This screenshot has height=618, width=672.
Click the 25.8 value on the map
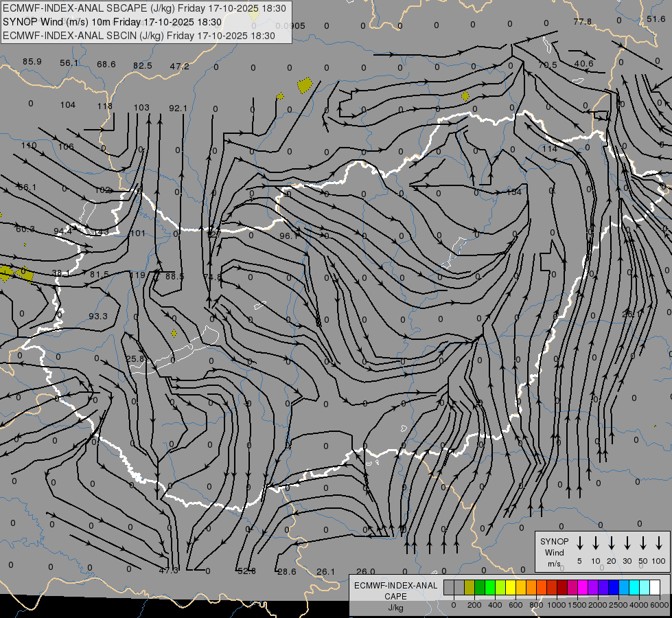pos(135,358)
